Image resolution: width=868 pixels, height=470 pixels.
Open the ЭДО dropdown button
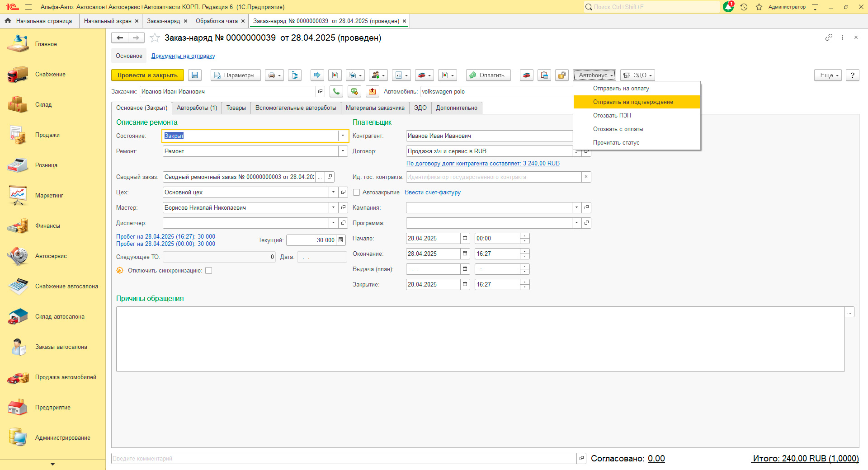[637, 75]
